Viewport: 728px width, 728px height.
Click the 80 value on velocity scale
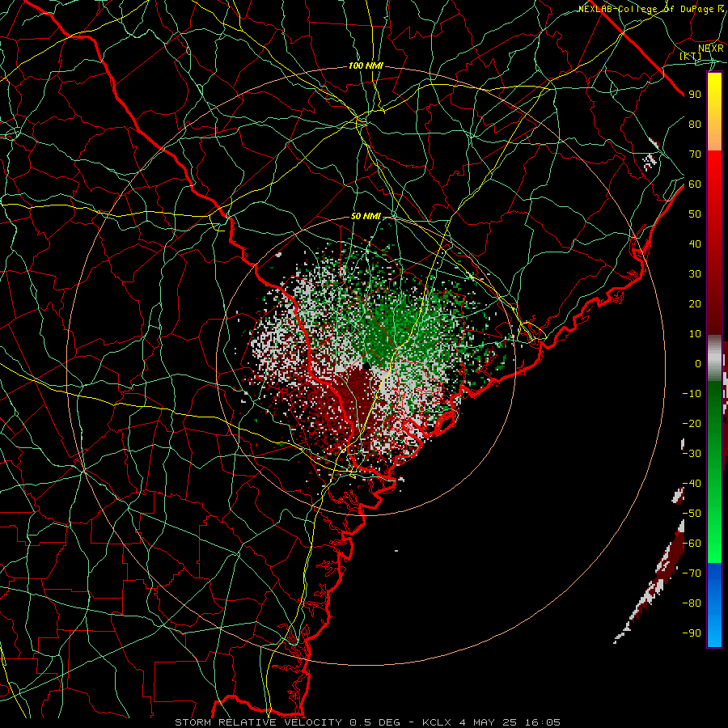pyautogui.click(x=695, y=125)
